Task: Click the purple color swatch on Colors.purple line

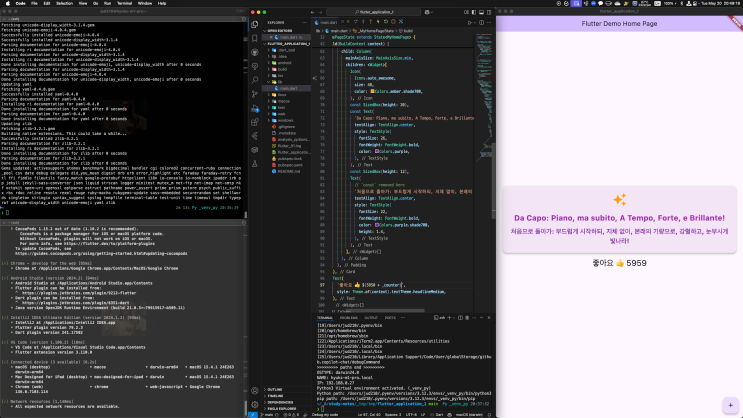Action: click(377, 151)
